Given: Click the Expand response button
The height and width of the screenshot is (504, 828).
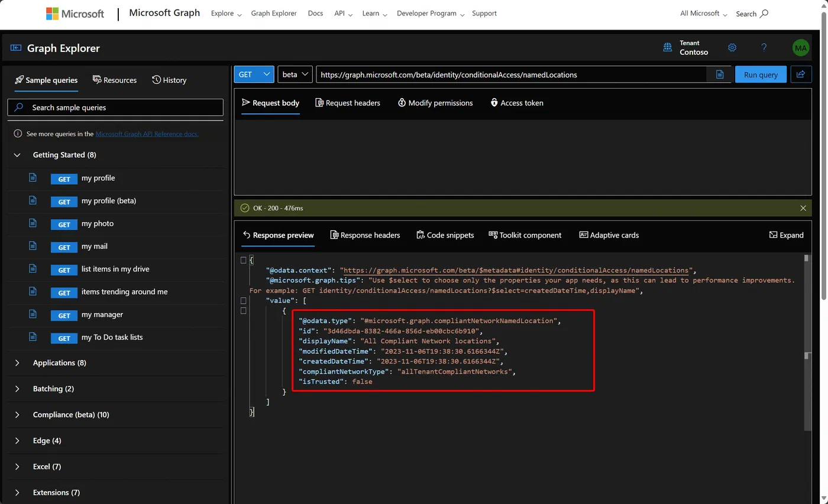Looking at the screenshot, I should [x=786, y=235].
